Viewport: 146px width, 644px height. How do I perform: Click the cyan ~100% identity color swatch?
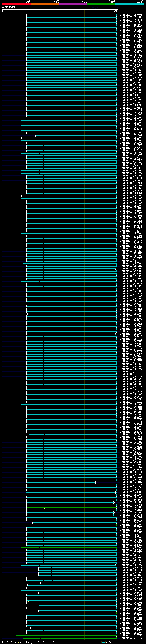(130, 4)
